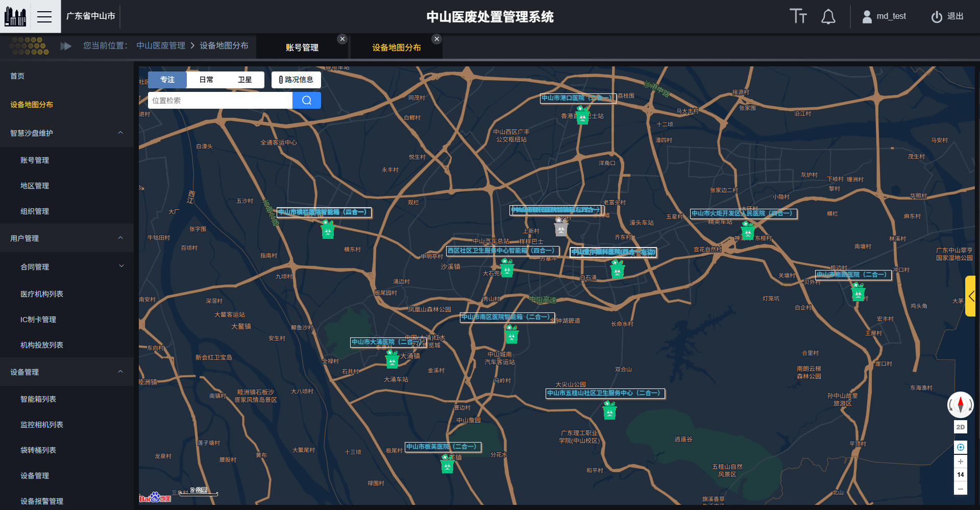Viewport: 980px width, 510px height.
Task: Collapse the 设备管理 menu section
Action: [x=120, y=372]
